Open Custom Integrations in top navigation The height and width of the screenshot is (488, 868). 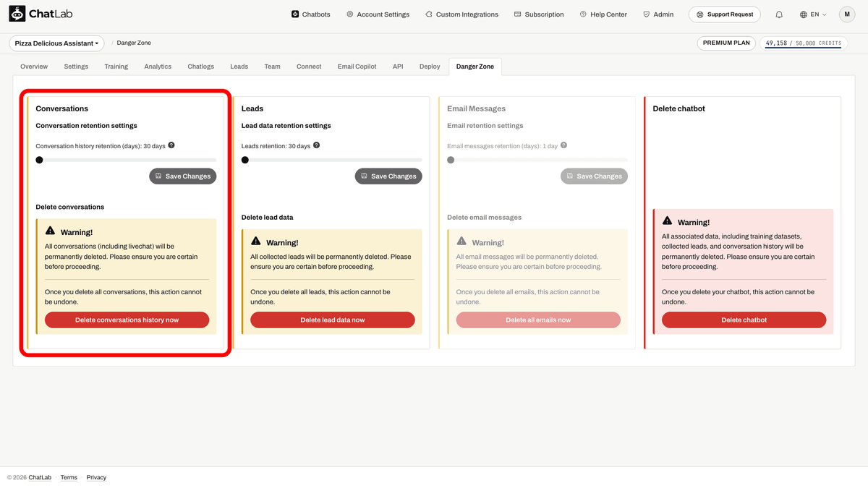[461, 14]
